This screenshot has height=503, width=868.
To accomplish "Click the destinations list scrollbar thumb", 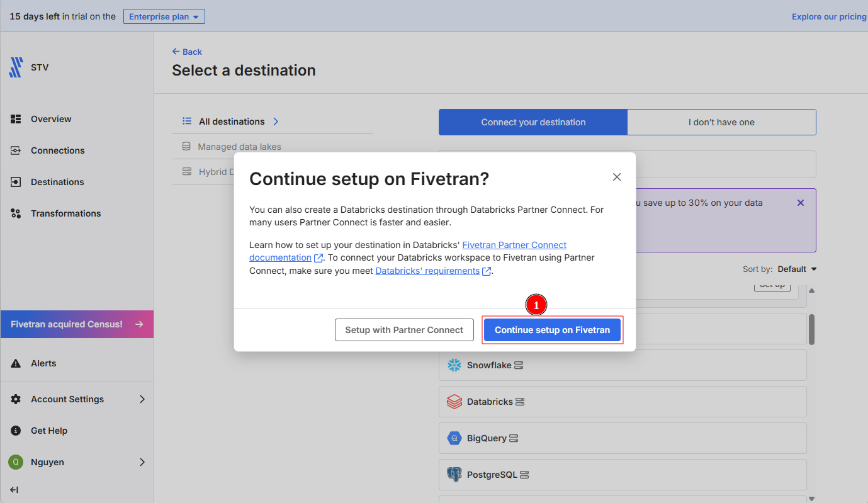I will click(811, 329).
